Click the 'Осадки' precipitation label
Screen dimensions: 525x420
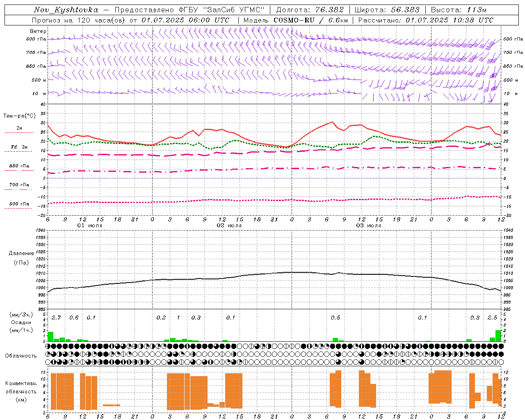[21, 322]
